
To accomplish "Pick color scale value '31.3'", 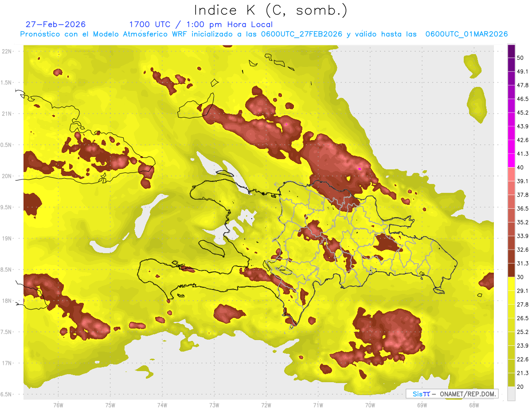I will coord(523,263).
